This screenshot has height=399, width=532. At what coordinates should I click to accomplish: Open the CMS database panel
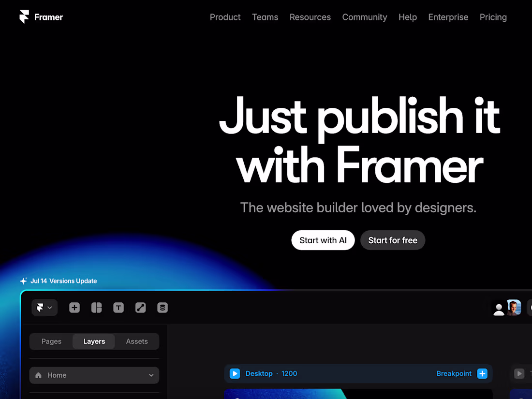click(162, 308)
